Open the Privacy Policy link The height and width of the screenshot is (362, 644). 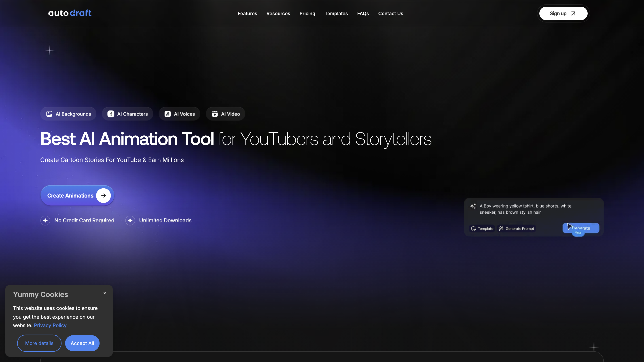click(x=50, y=325)
